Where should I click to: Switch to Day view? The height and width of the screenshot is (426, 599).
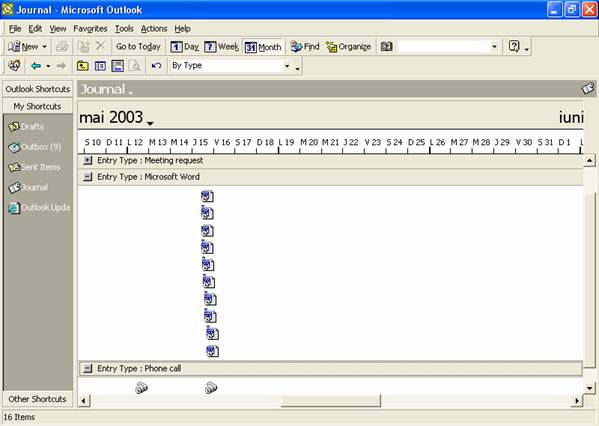coord(185,47)
